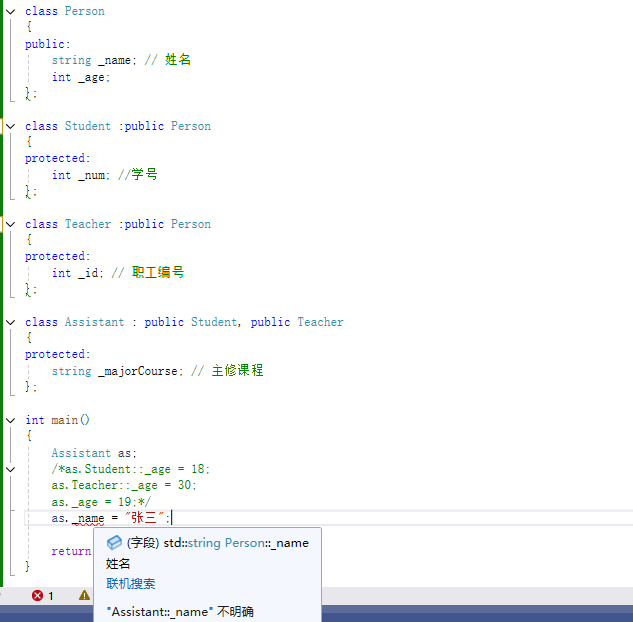Click 'Person' base of Teacher class
Screen dimensions: 633x622
[191, 224]
